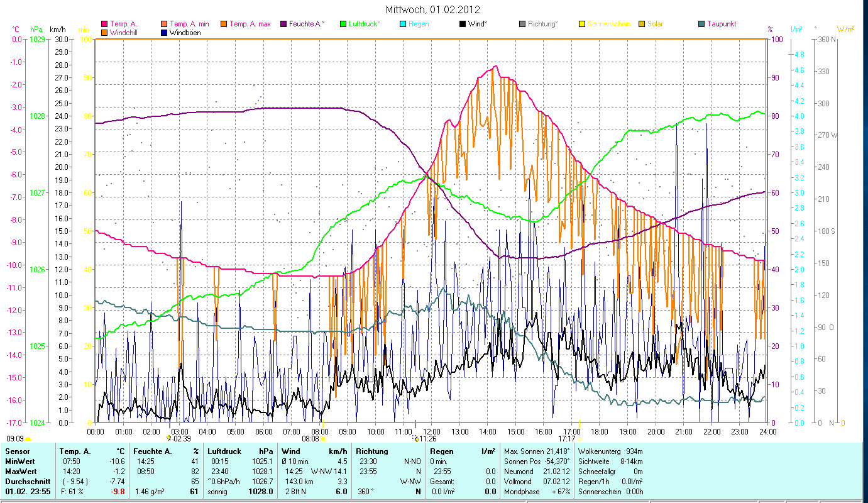The image size is (868, 503).
Task: Click the Luftdruck column header in table
Action: [224, 451]
